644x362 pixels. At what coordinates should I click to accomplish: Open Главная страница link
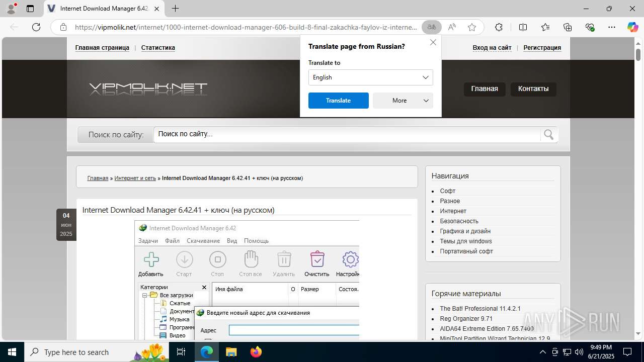(x=102, y=48)
